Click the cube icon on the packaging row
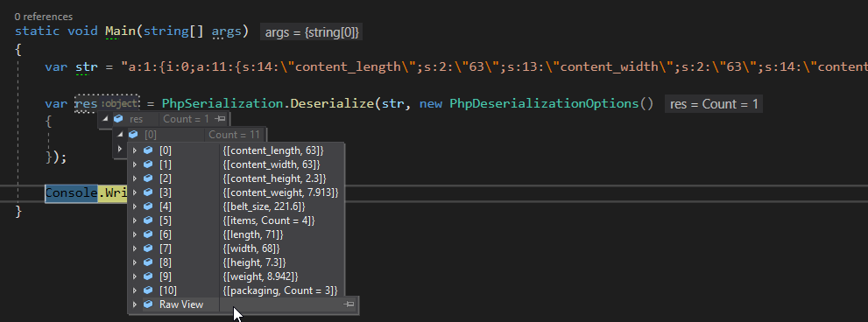The height and width of the screenshot is (322, 868). tap(148, 290)
